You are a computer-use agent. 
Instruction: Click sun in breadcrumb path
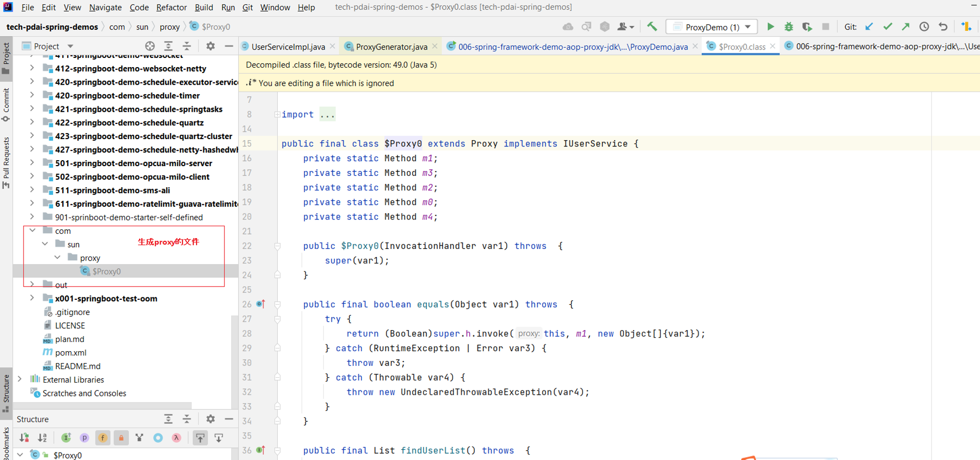[x=142, y=27]
